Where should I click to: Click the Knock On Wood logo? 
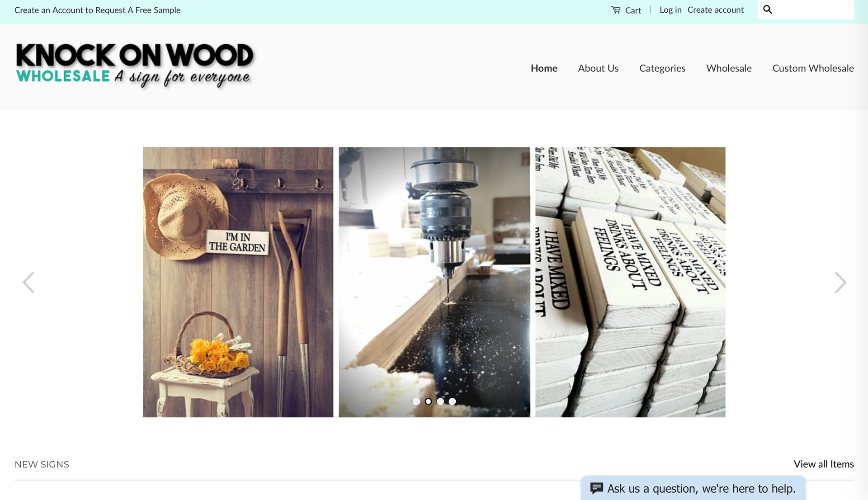(x=135, y=65)
